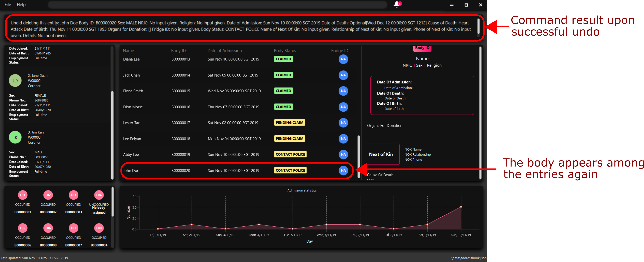Click the Admission statistics chart title

(302, 190)
